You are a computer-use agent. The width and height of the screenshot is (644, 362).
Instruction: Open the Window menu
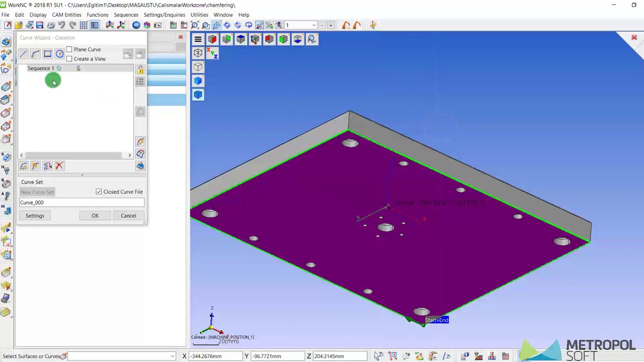click(223, 15)
